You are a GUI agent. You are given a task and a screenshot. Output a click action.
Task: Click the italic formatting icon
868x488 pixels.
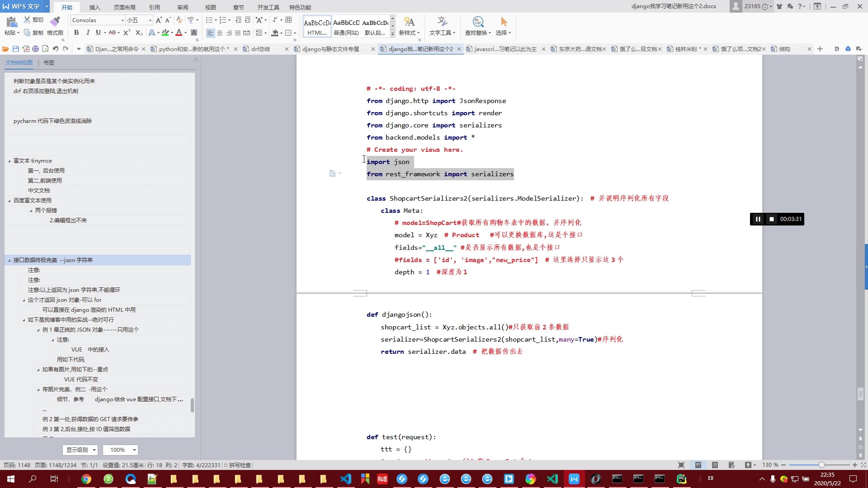tap(88, 33)
